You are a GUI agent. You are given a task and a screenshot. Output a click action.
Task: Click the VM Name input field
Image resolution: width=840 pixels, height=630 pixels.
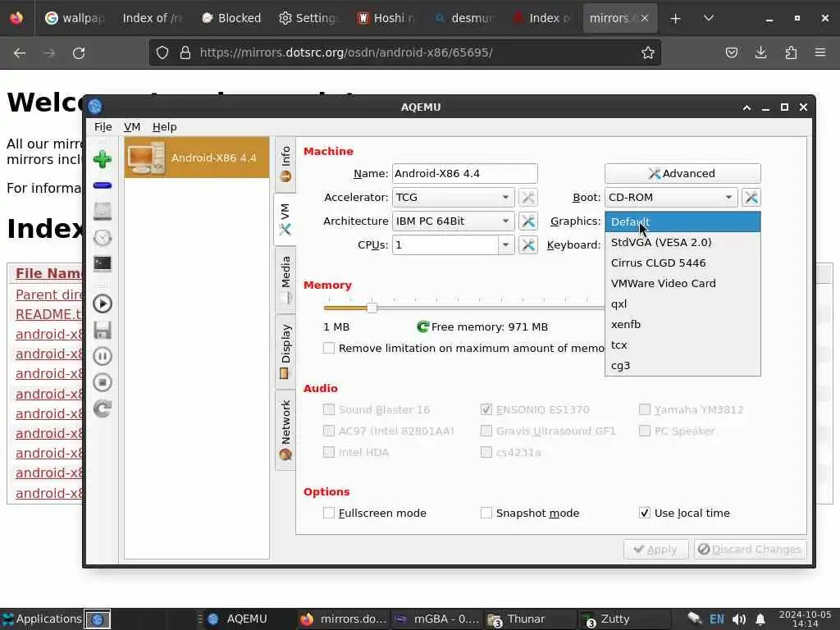pos(464,174)
